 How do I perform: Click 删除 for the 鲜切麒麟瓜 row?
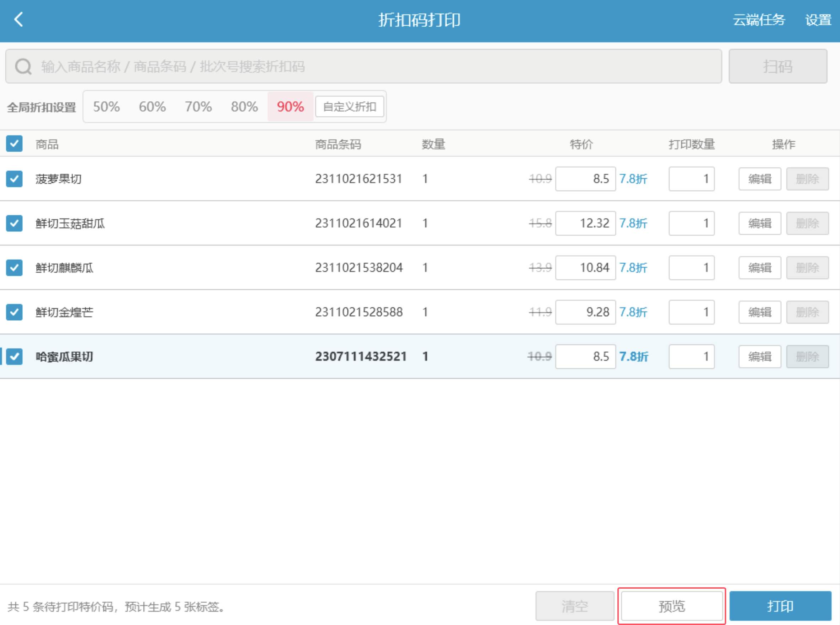tap(808, 268)
